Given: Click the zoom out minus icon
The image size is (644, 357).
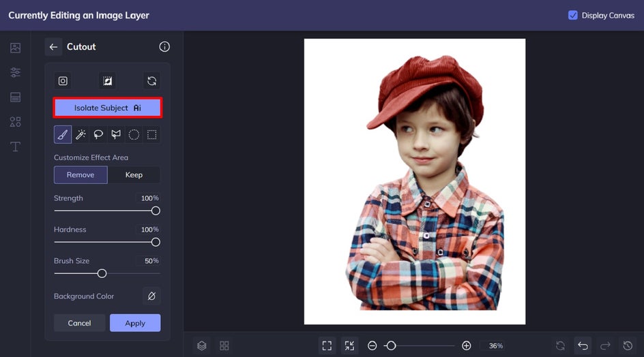Looking at the screenshot, I should point(372,345).
